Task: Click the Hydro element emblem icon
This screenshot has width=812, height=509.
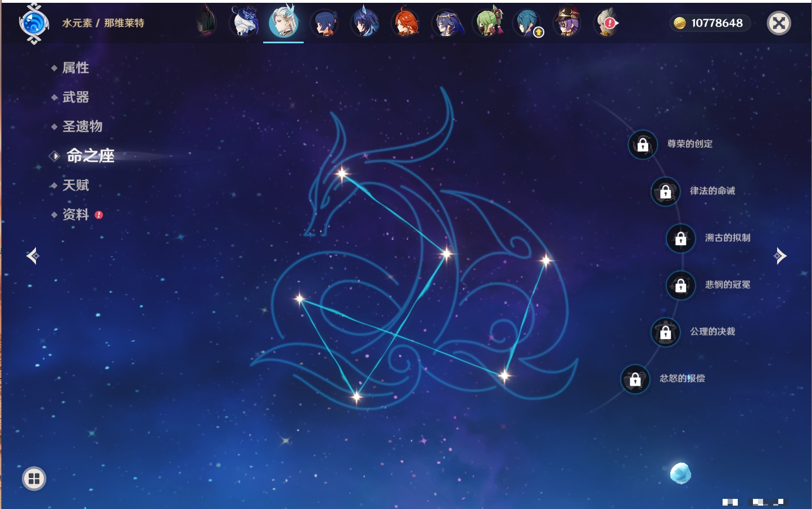Action: tap(34, 24)
